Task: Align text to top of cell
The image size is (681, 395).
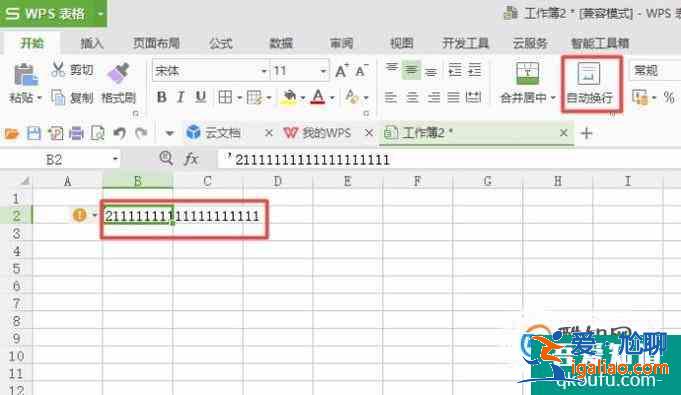Action: pyautogui.click(x=392, y=69)
